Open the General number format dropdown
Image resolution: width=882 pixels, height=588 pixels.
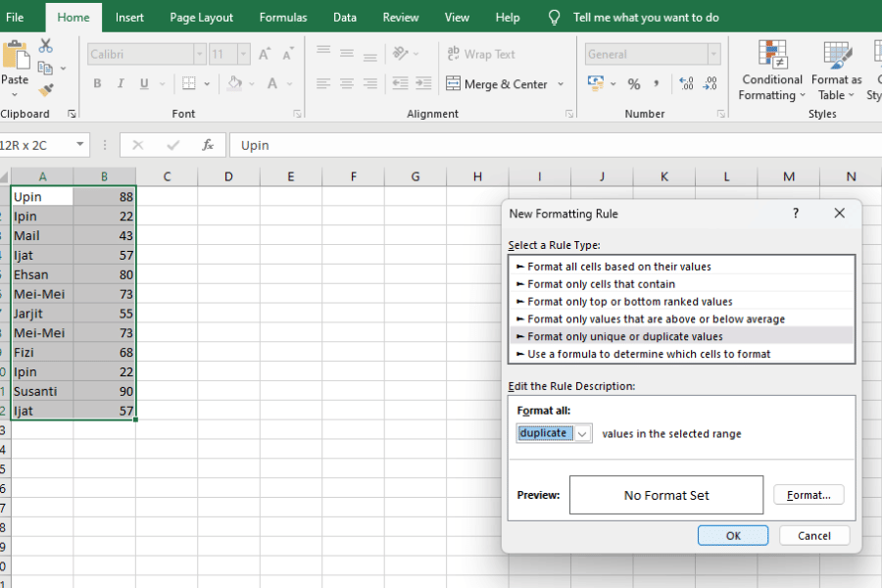click(x=712, y=54)
